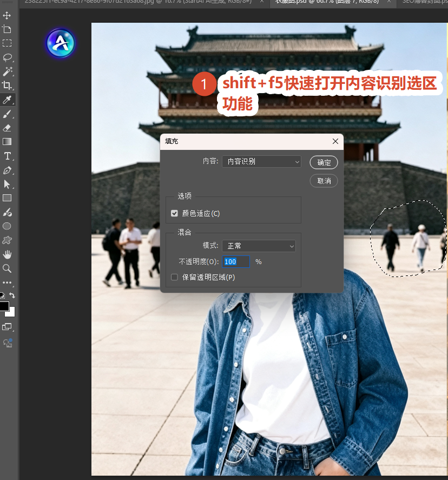Screen dimensions: 448x480
Task: Pick the Eyedropper tool
Action: point(7,100)
